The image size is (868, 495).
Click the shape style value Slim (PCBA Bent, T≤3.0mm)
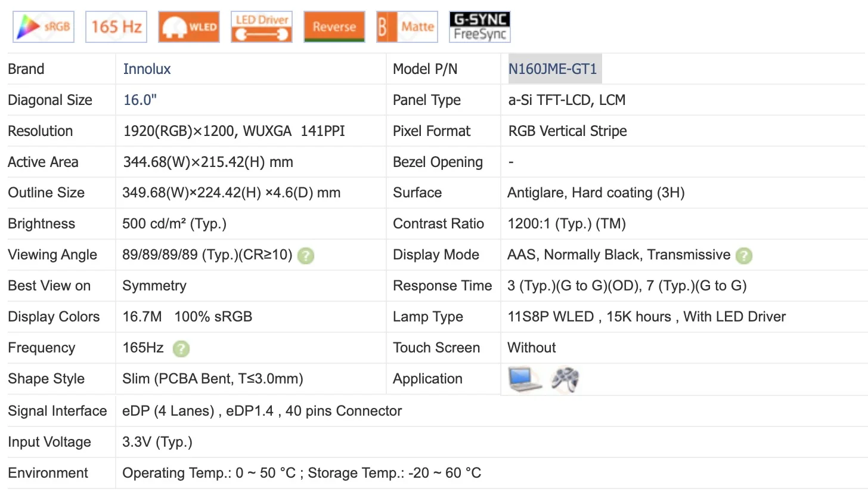pos(213,379)
